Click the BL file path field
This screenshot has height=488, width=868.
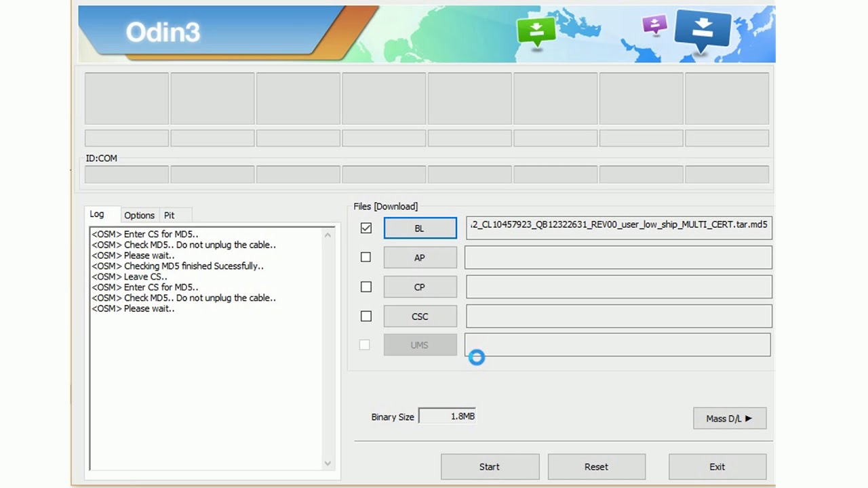(618, 228)
